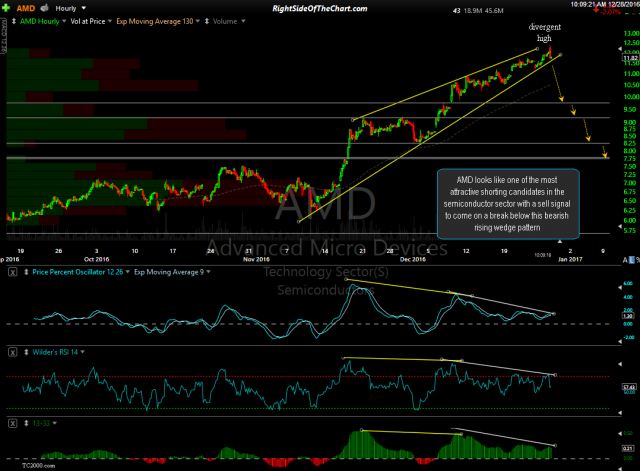Click the Nov 2016 date axis label

[256, 259]
